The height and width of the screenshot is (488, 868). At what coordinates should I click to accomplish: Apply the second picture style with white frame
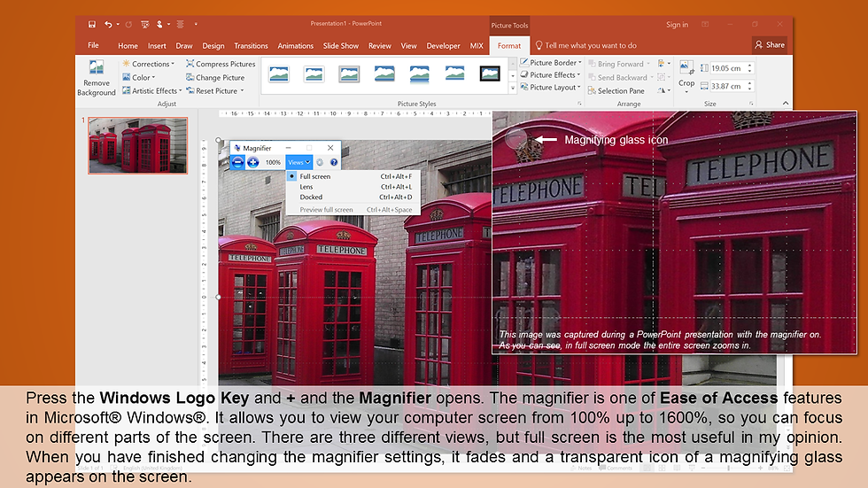pos(314,74)
